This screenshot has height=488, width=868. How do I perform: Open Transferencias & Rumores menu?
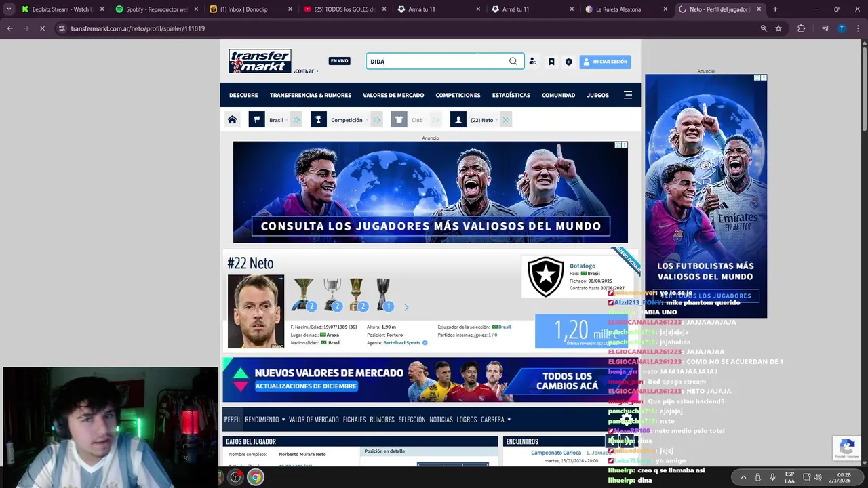point(311,95)
